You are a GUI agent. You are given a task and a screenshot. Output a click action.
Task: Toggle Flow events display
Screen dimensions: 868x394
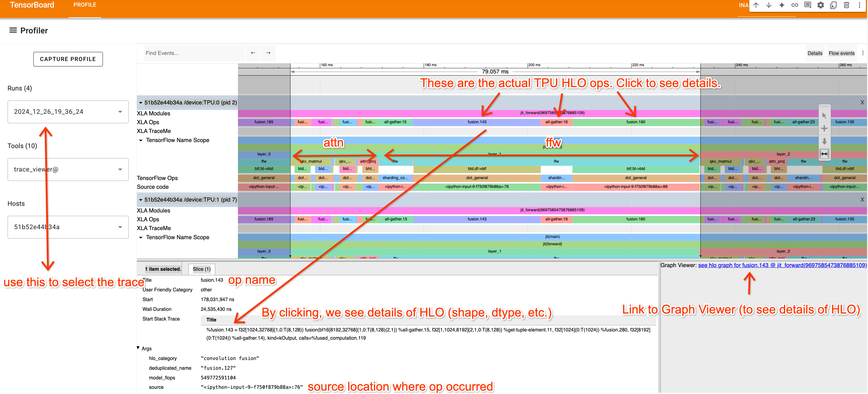tap(841, 53)
